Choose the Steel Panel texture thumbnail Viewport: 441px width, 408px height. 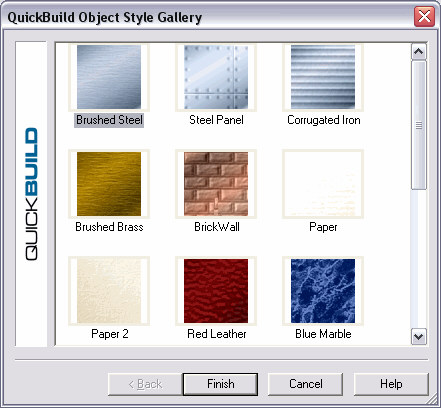(216, 77)
